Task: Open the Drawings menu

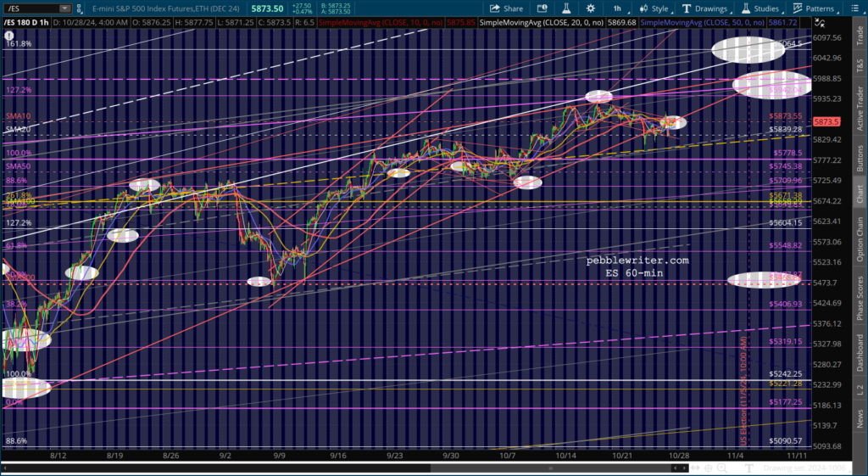Action: tap(704, 8)
